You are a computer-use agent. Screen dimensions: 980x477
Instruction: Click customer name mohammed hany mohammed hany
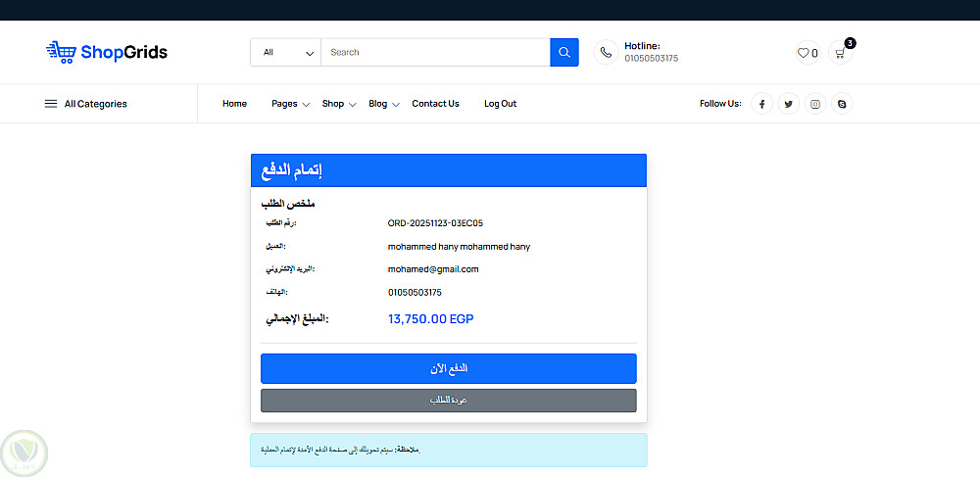tap(459, 247)
